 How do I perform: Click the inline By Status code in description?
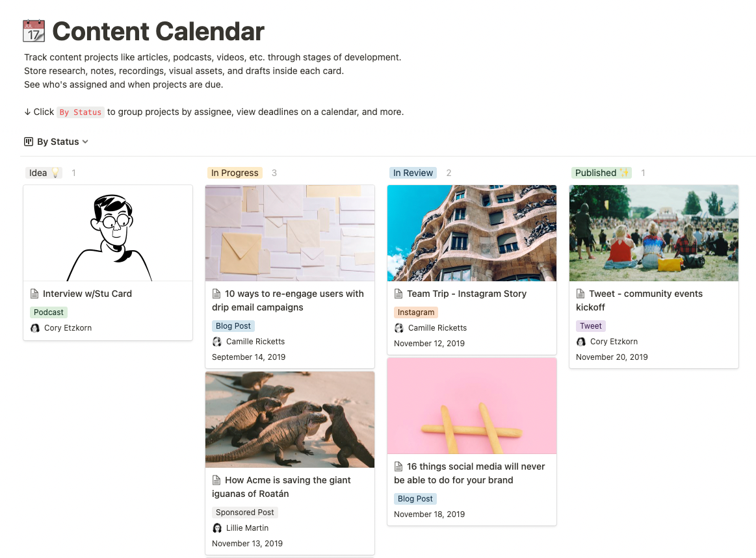[x=80, y=112]
